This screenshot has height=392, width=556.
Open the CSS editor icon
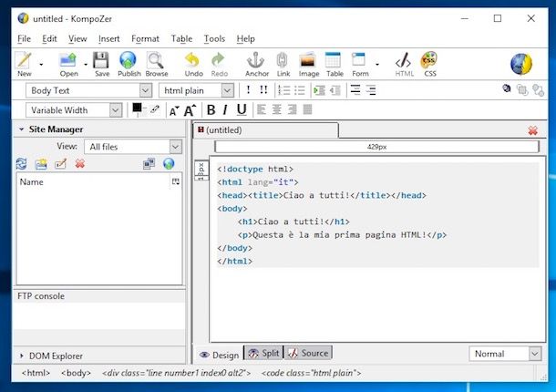coord(429,64)
